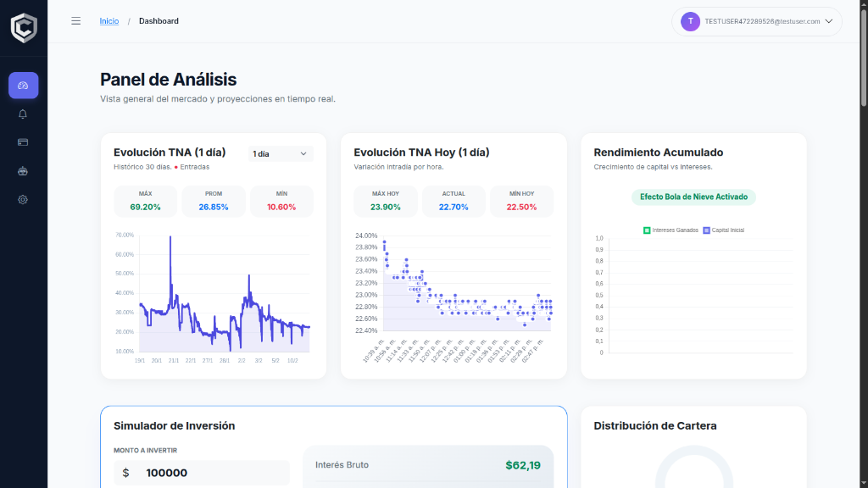Screen dimensions: 868x488
Task: Open the settings gear icon
Action: [x=23, y=199]
